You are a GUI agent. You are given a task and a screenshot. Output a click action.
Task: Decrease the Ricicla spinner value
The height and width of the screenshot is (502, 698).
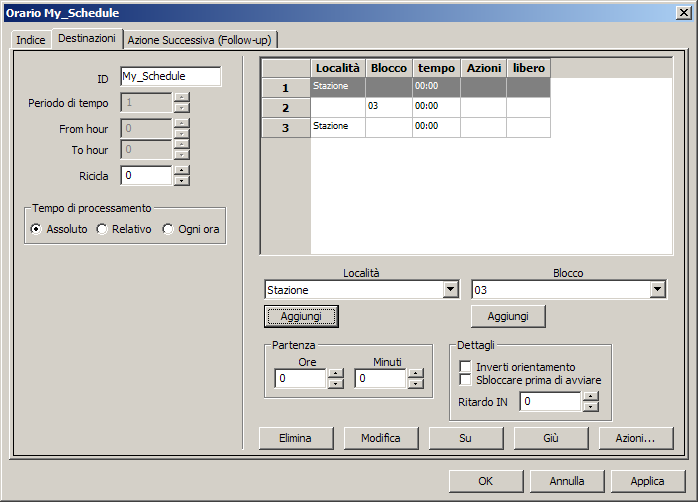click(181, 180)
